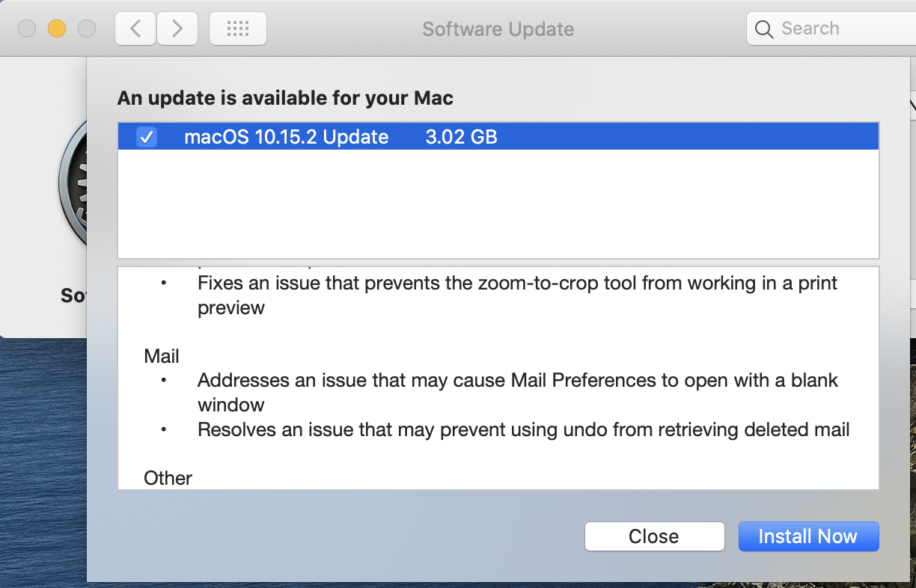The height and width of the screenshot is (588, 916).
Task: Click the Software Update window title
Action: coord(498,29)
